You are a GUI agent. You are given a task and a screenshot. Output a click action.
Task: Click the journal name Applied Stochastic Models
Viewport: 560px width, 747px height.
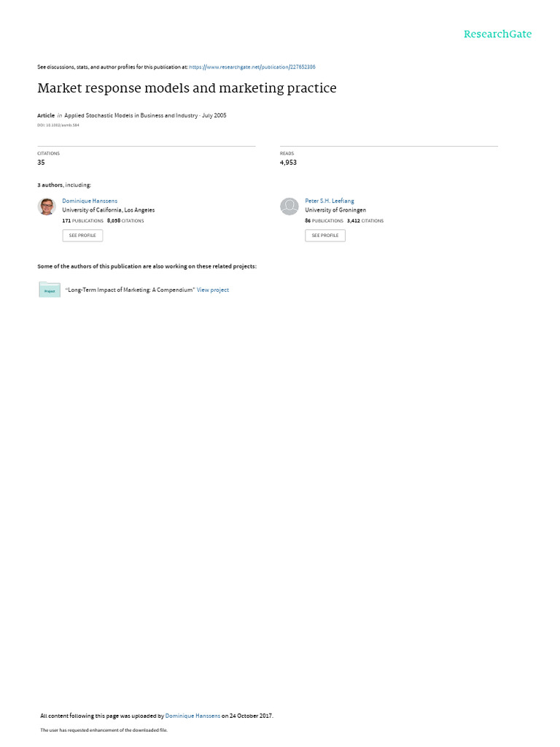point(131,115)
